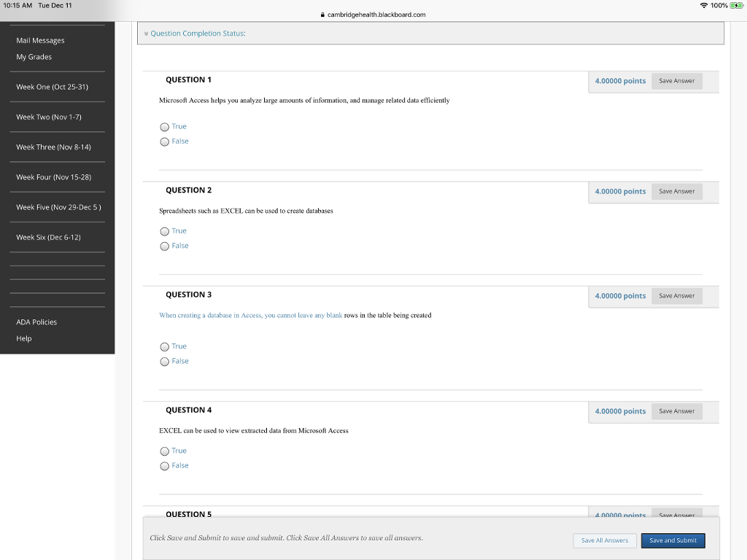The height and width of the screenshot is (560, 747).
Task: Open Week Two (Nov 1-7)
Action: click(x=49, y=117)
